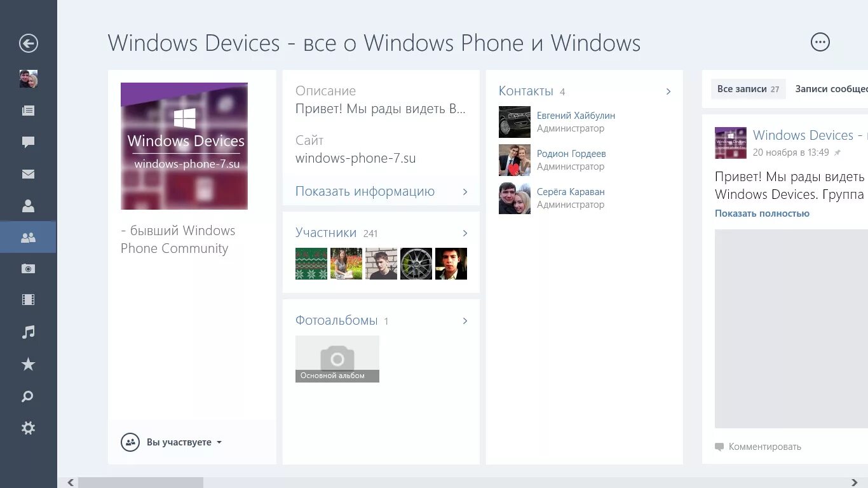Click the pin icon next to post date
This screenshot has width=868, height=488.
coord(837,153)
